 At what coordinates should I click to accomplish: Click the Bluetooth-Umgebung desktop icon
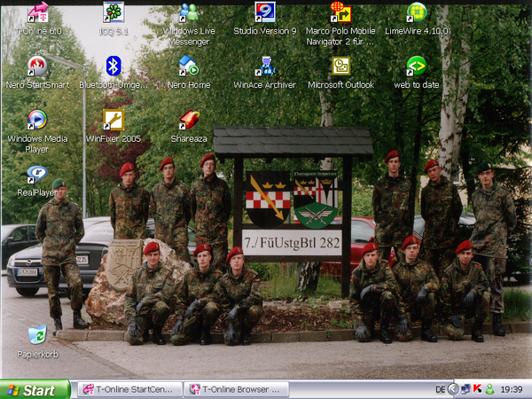[113, 66]
